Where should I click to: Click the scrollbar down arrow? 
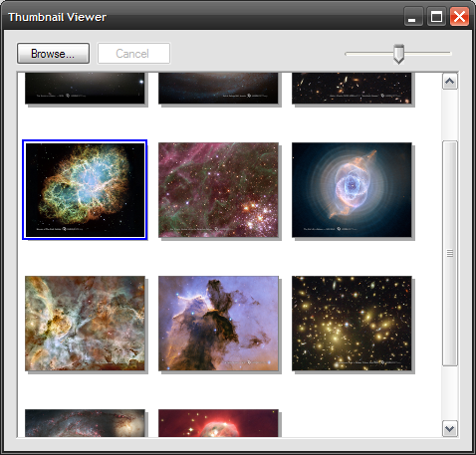(450, 429)
